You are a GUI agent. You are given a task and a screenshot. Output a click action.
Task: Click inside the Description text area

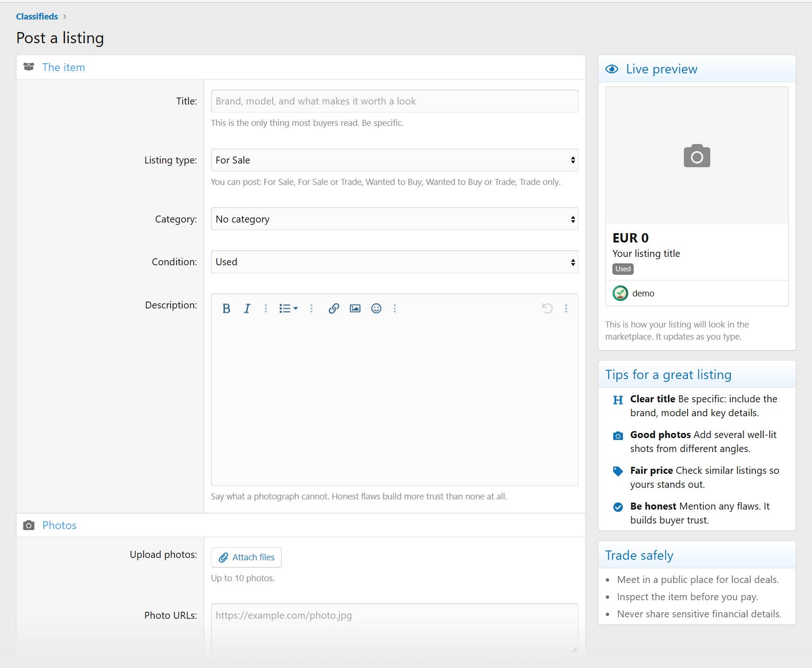(394, 402)
